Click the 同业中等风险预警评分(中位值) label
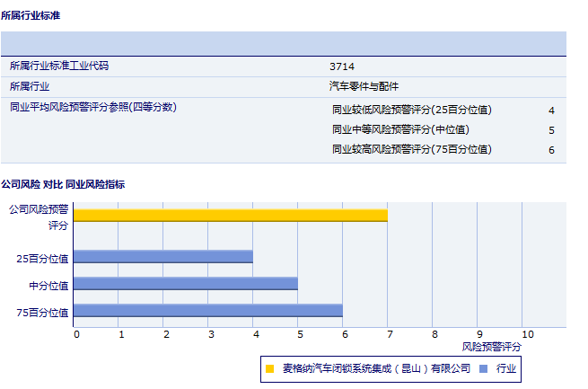588x389 pixels. point(400,129)
